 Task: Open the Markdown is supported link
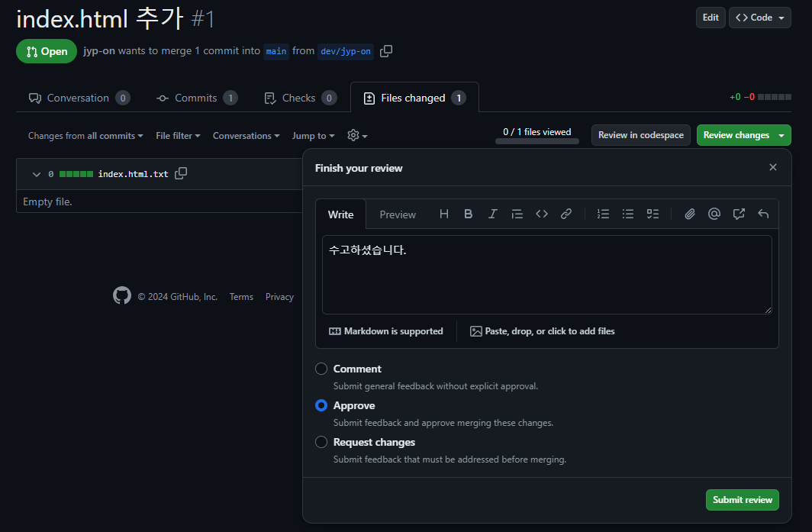pos(386,331)
